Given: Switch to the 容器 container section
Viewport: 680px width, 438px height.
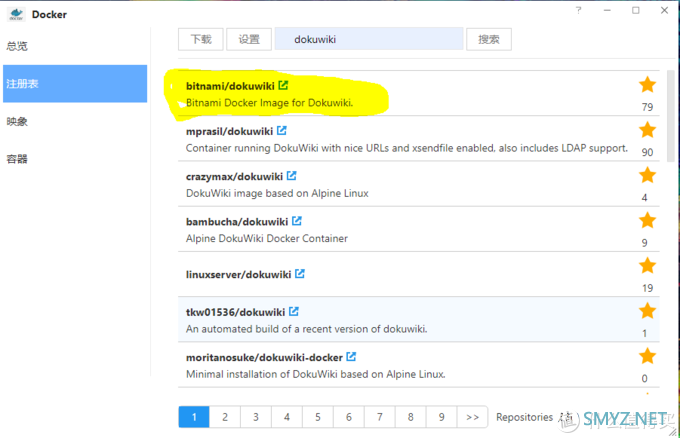Looking at the screenshot, I should pos(17,159).
